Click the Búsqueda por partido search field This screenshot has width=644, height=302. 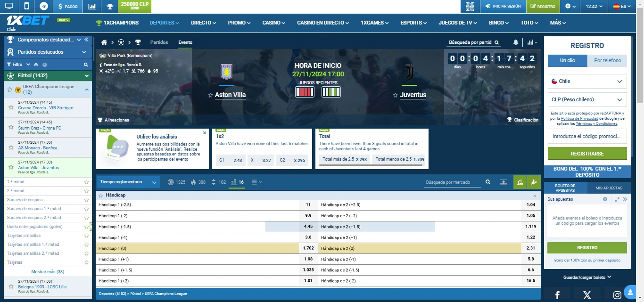(473, 42)
